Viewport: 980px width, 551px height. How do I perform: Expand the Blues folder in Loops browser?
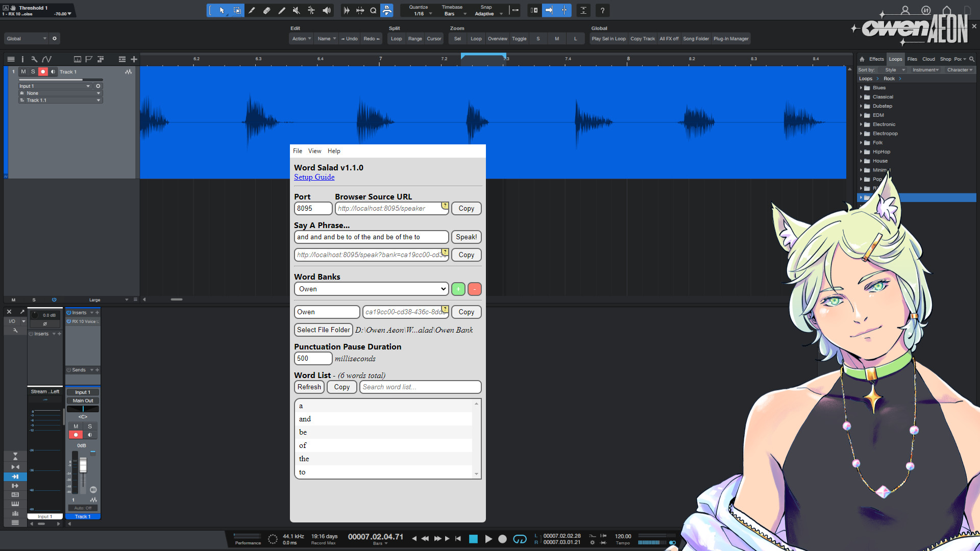(861, 88)
